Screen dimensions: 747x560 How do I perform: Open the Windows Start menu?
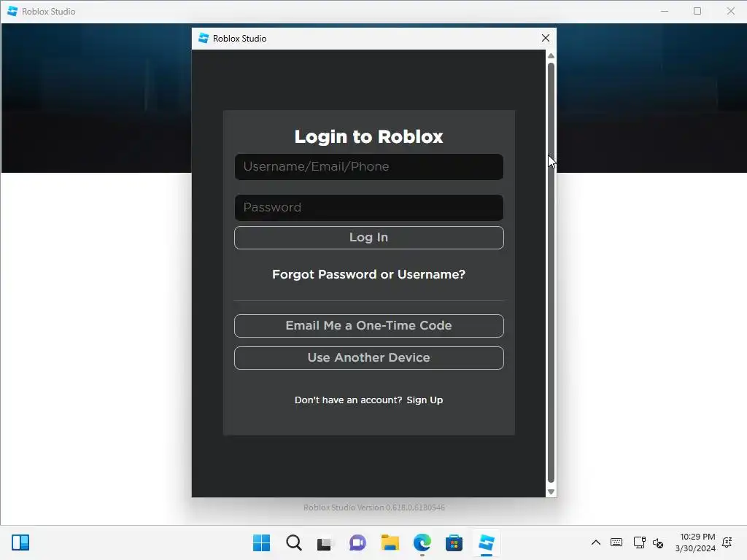(261, 542)
